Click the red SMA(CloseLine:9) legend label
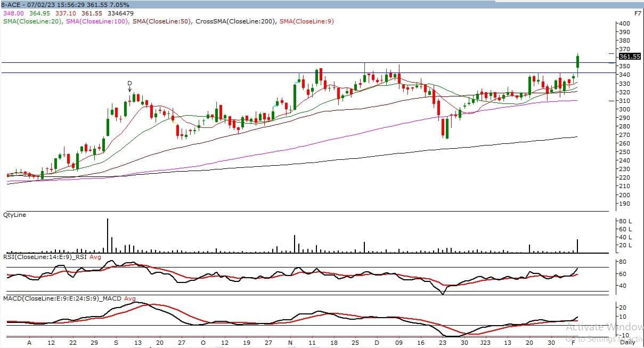 point(306,21)
